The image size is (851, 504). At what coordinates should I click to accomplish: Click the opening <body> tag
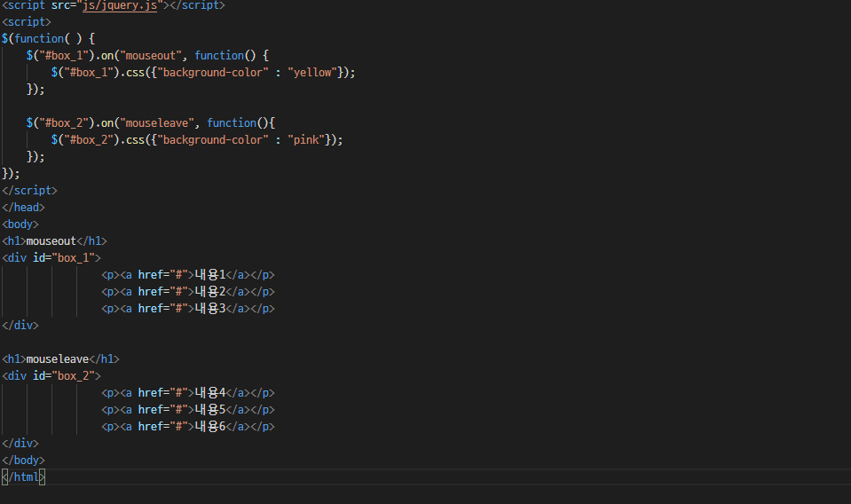pos(20,224)
